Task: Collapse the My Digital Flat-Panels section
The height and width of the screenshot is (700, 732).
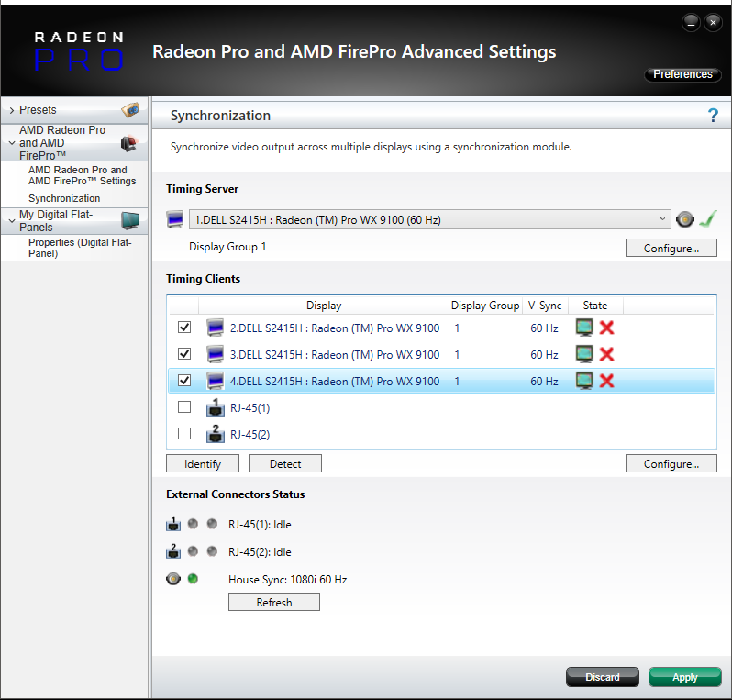Action: [x=12, y=221]
